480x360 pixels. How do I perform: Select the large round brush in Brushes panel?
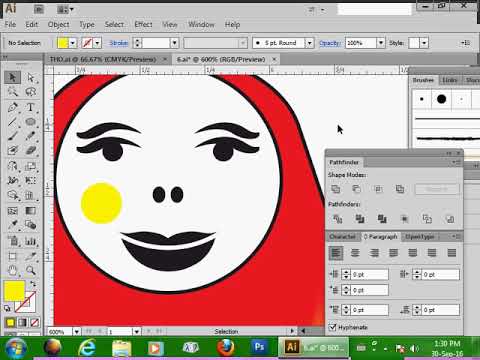tap(441, 99)
